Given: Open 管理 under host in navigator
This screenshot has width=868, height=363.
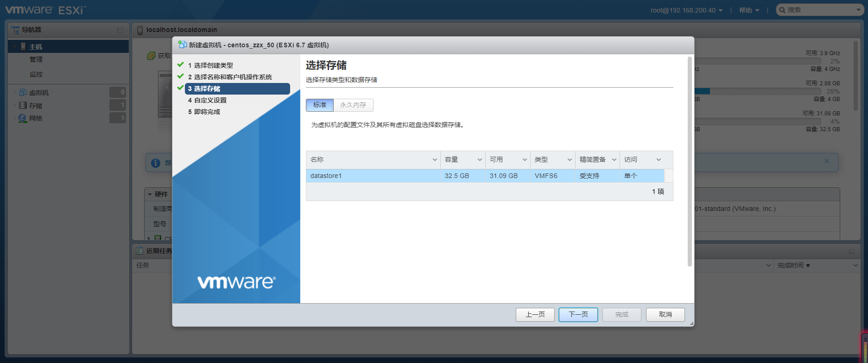Looking at the screenshot, I should (36, 59).
